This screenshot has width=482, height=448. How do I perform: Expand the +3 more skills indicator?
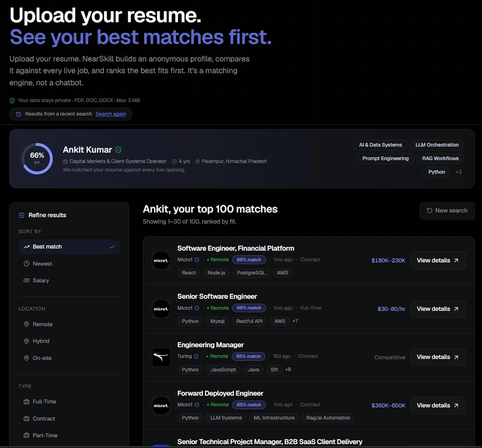[x=459, y=172]
